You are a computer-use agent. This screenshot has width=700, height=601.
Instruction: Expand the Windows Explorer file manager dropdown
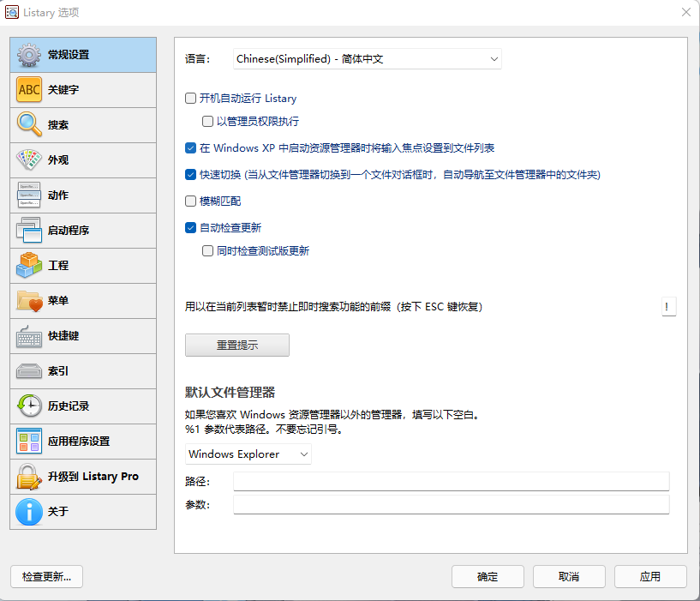click(x=248, y=454)
